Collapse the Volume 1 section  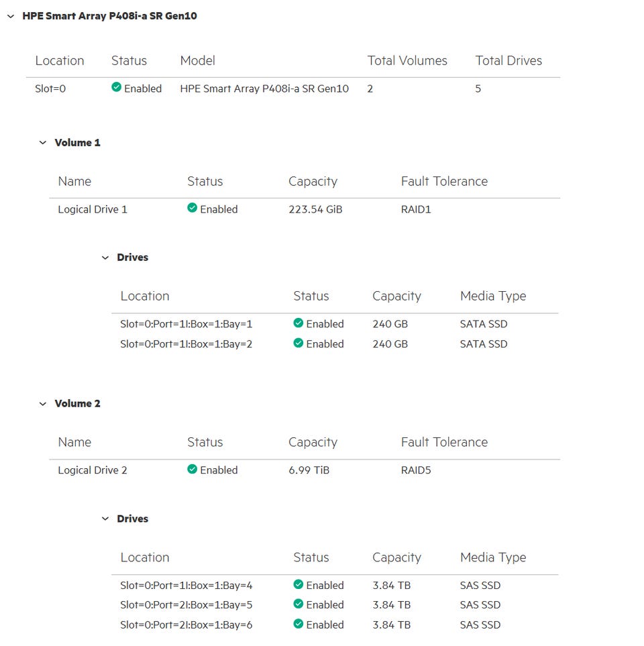(x=43, y=143)
